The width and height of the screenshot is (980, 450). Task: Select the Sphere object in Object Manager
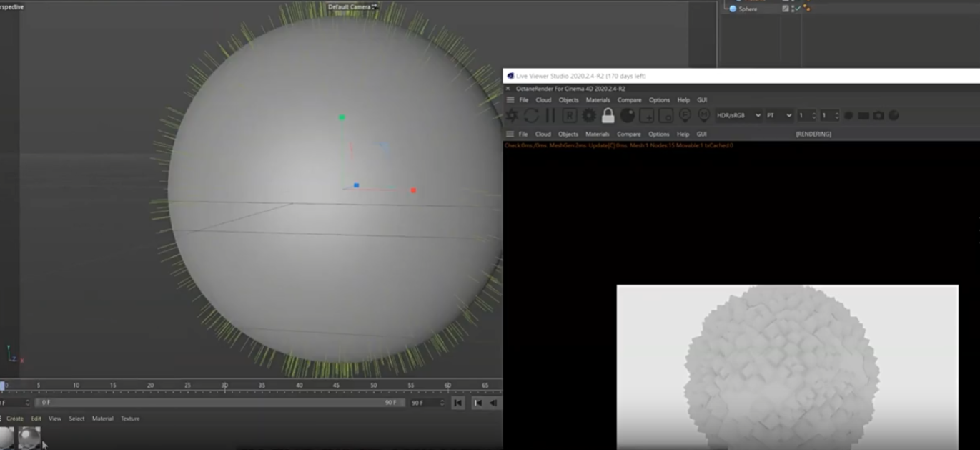(x=748, y=9)
